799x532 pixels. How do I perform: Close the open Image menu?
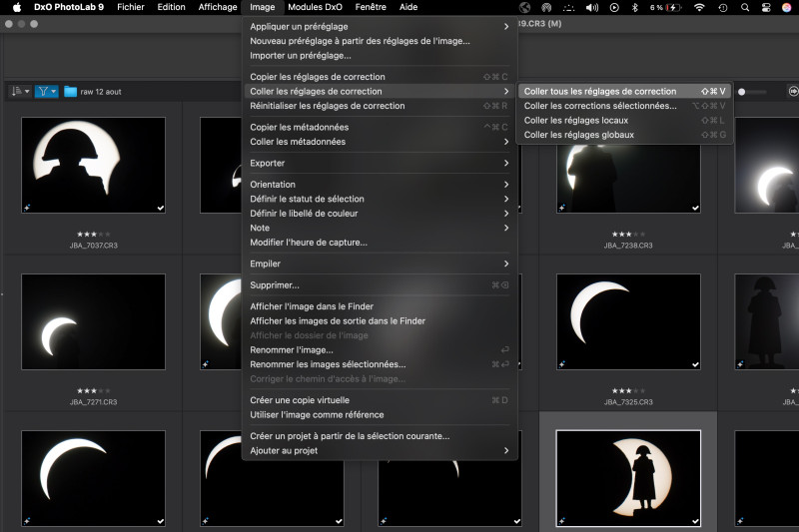click(x=263, y=7)
